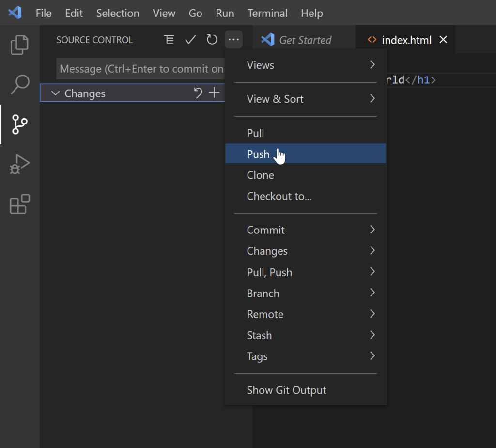Choose Pull in the context menu
Screen dimensions: 496x448
[x=255, y=133]
